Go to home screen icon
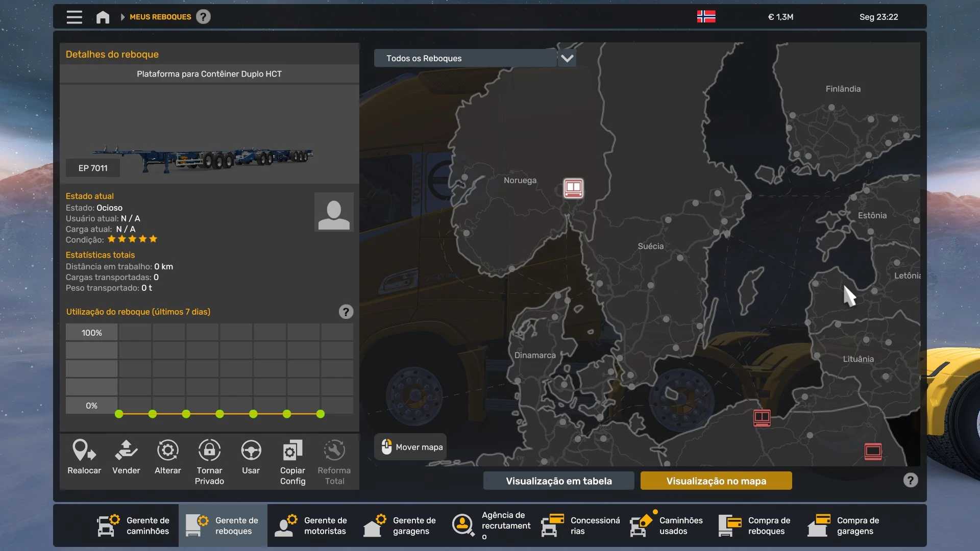The width and height of the screenshot is (980, 551). pyautogui.click(x=103, y=17)
